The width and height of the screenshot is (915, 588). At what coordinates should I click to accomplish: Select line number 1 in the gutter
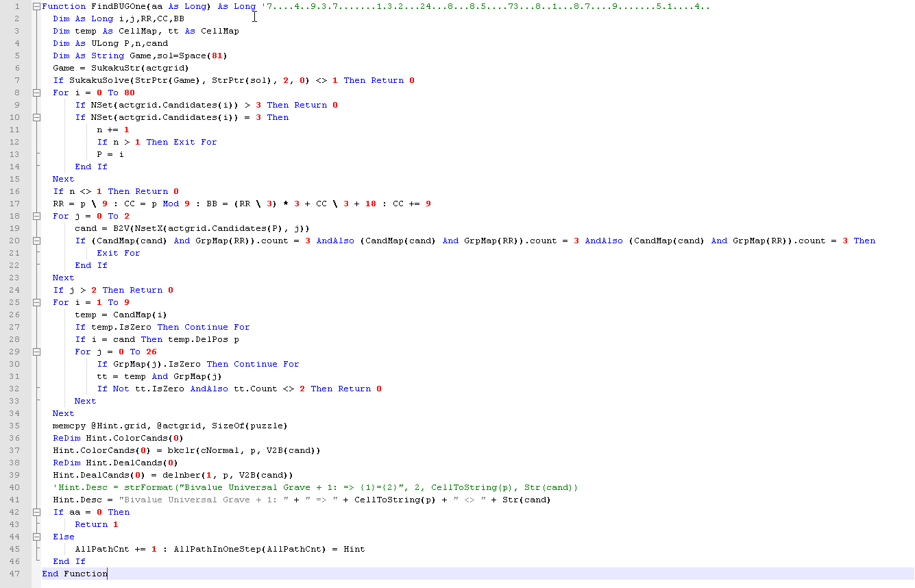16,6
